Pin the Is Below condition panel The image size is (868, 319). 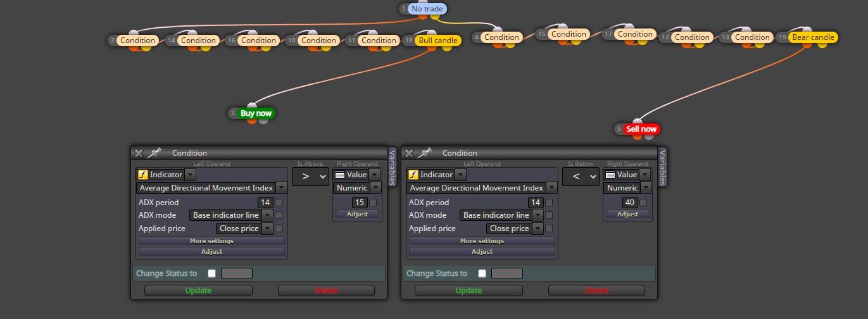tap(425, 153)
